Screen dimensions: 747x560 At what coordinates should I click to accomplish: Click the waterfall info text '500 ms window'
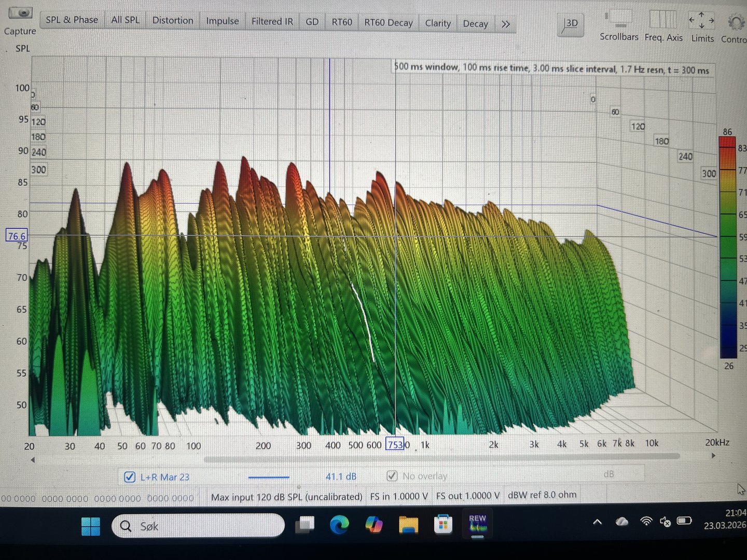coord(426,67)
